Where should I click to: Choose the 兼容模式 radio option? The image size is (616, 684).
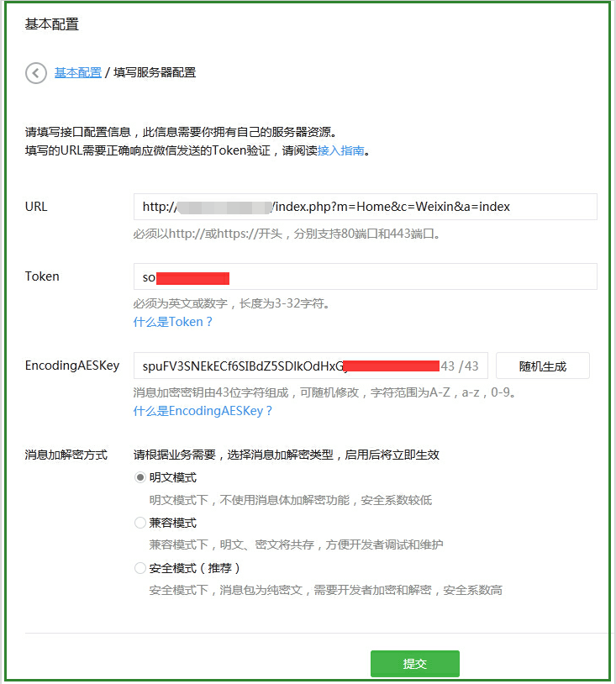coord(140,523)
